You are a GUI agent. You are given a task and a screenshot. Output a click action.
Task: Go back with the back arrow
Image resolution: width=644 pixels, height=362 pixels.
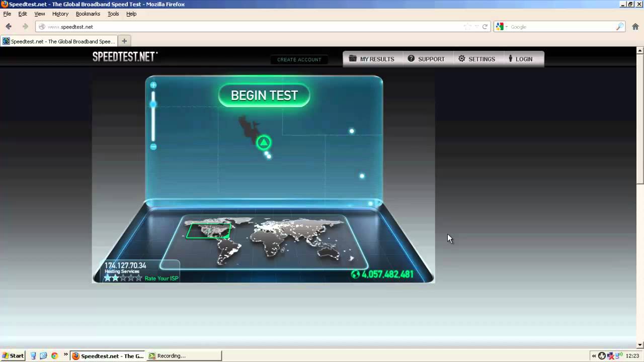click(9, 27)
